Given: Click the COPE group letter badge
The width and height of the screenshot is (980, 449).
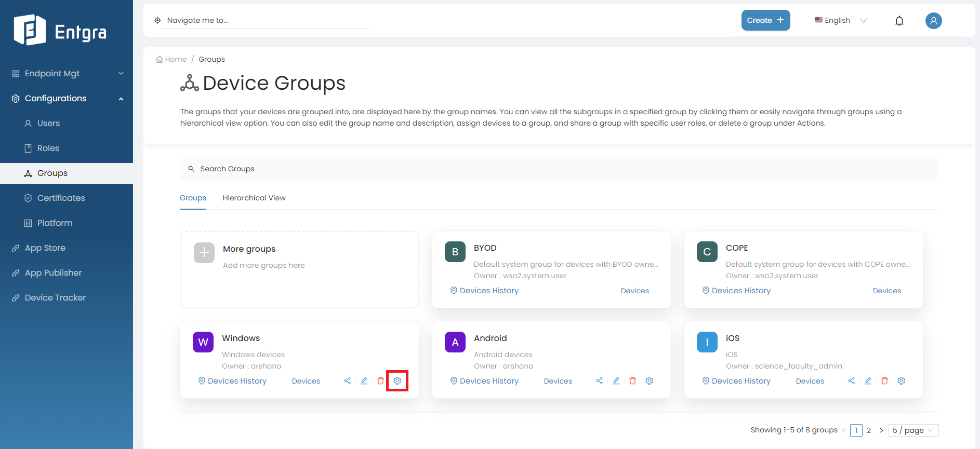Looking at the screenshot, I should (707, 252).
